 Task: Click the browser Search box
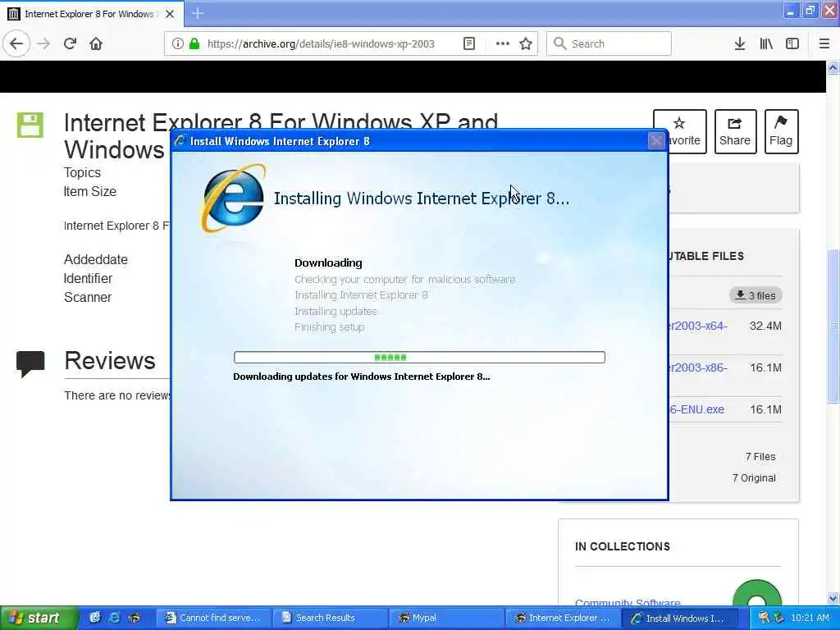coord(609,44)
